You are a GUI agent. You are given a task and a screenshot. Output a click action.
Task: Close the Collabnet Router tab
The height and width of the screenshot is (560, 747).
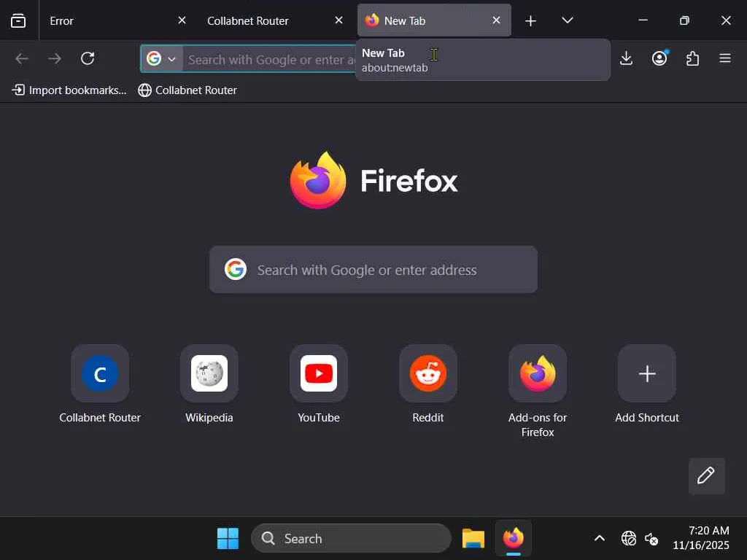click(338, 20)
